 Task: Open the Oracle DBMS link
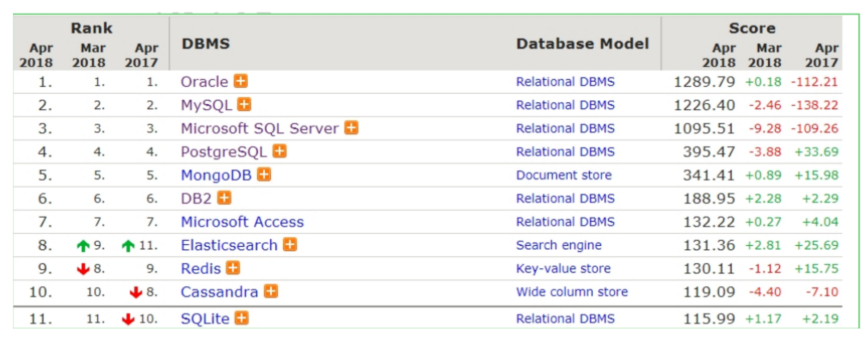(x=204, y=82)
